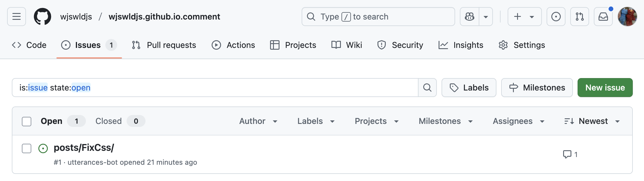Click the magnifier search issues button
The width and height of the screenshot is (644, 181).
click(427, 88)
